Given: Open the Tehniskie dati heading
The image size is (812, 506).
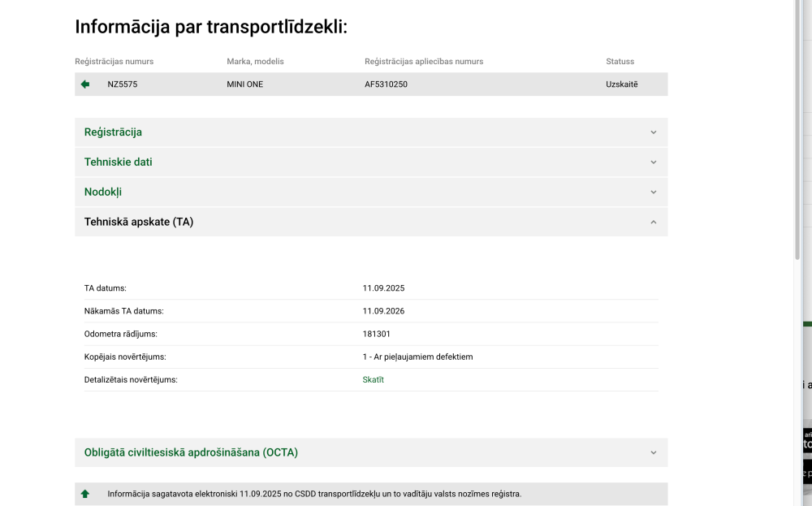Looking at the screenshot, I should pos(118,162).
